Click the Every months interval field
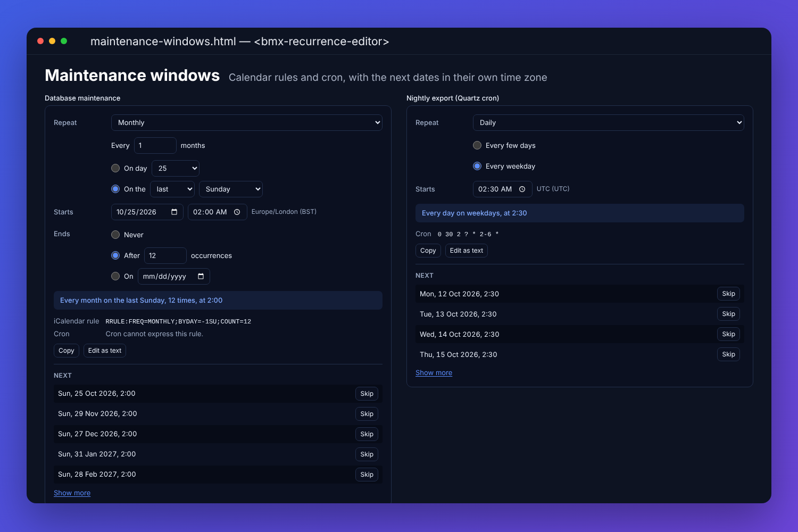 (x=155, y=145)
